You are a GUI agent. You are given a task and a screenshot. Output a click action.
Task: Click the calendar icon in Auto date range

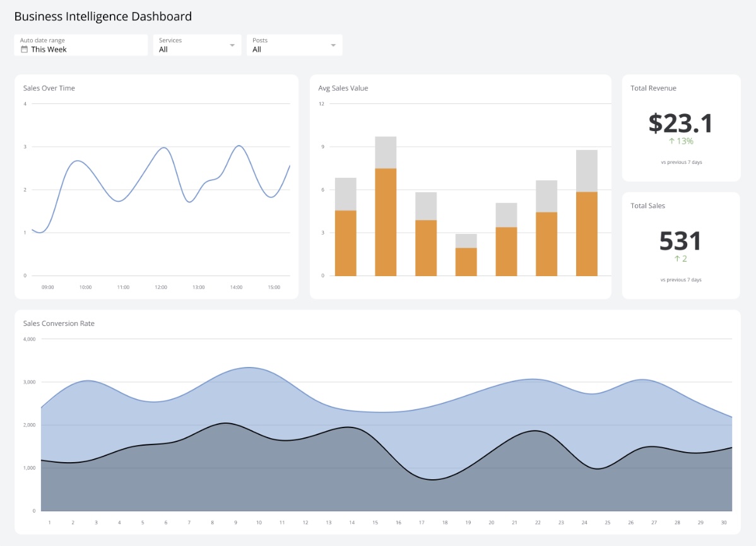tap(24, 49)
